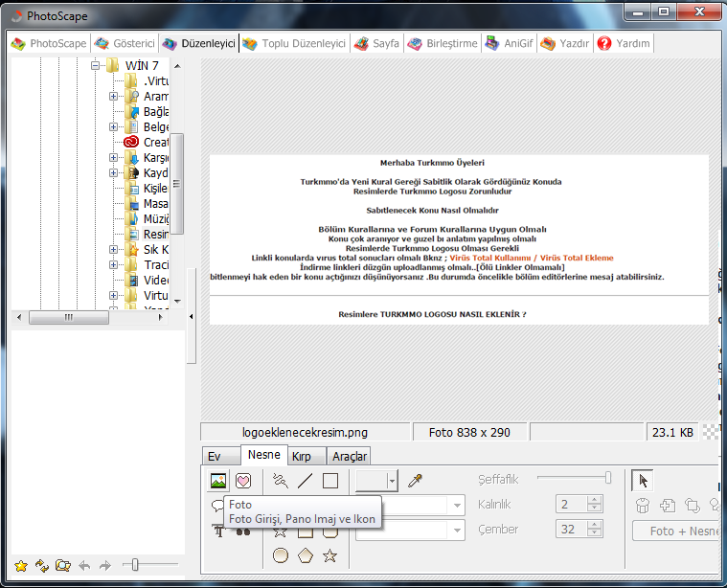Select the Nesne object tab

pyautogui.click(x=263, y=455)
